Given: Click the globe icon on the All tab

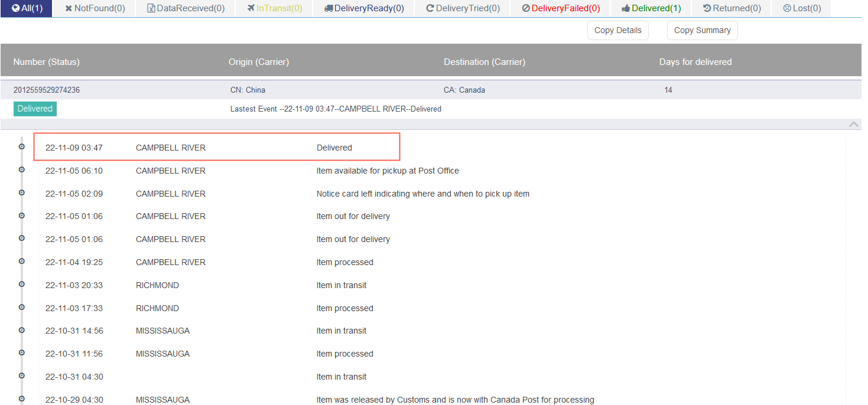Looking at the screenshot, I should [x=16, y=8].
